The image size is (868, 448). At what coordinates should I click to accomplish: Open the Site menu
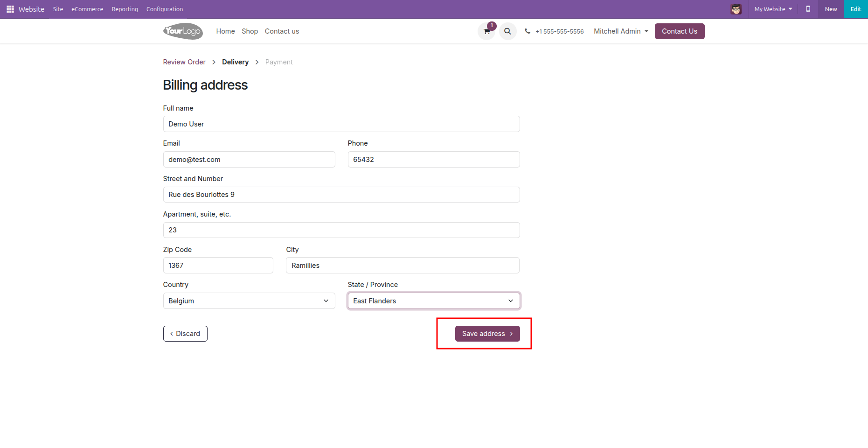click(58, 9)
